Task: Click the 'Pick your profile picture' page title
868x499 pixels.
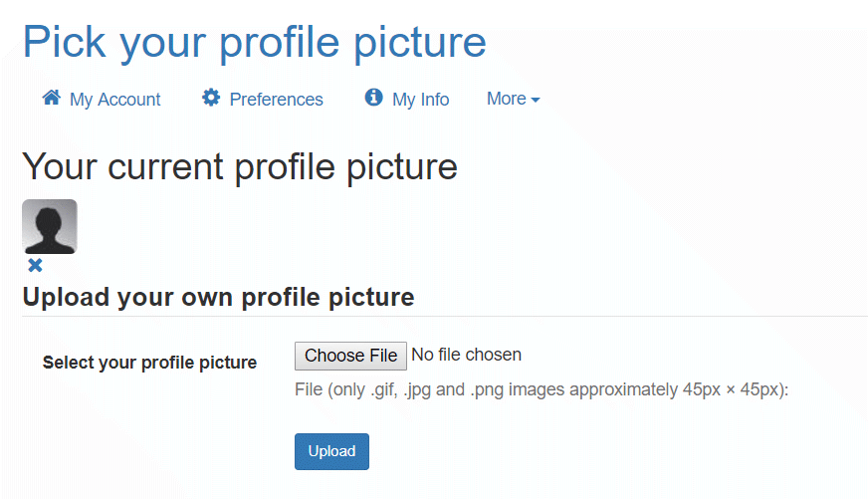Action: click(x=255, y=42)
